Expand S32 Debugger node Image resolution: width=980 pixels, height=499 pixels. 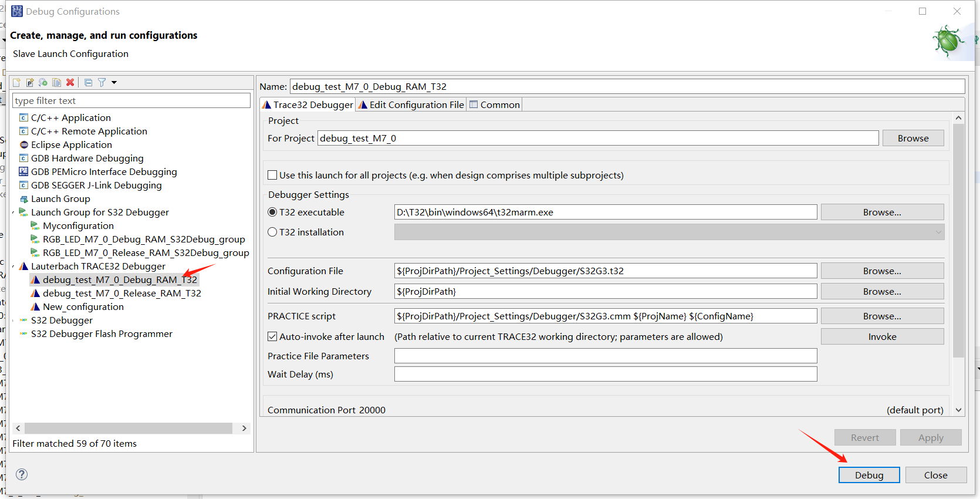click(13, 321)
